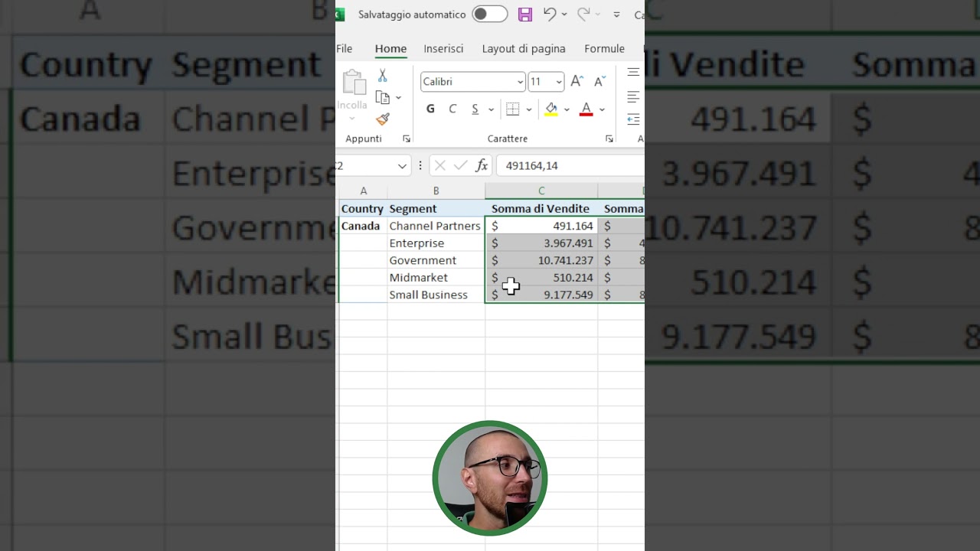Image resolution: width=980 pixels, height=551 pixels.
Task: Open Insert Function with the fx icon
Action: click(482, 165)
